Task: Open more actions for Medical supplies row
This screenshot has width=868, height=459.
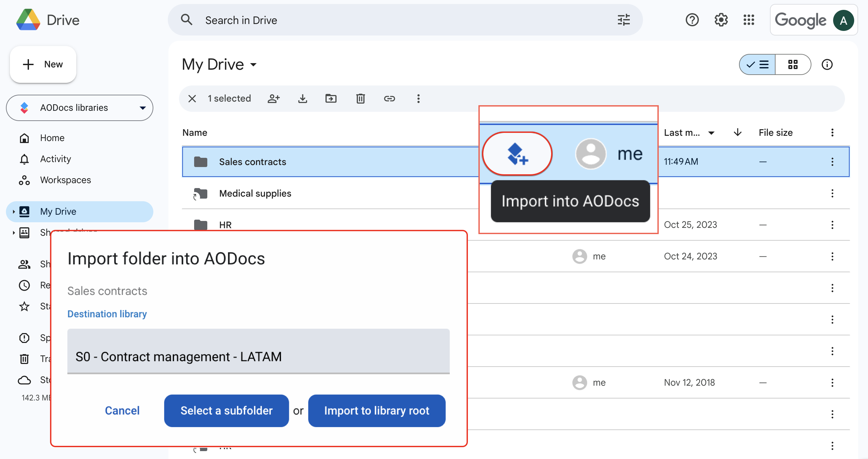Action: pos(832,193)
